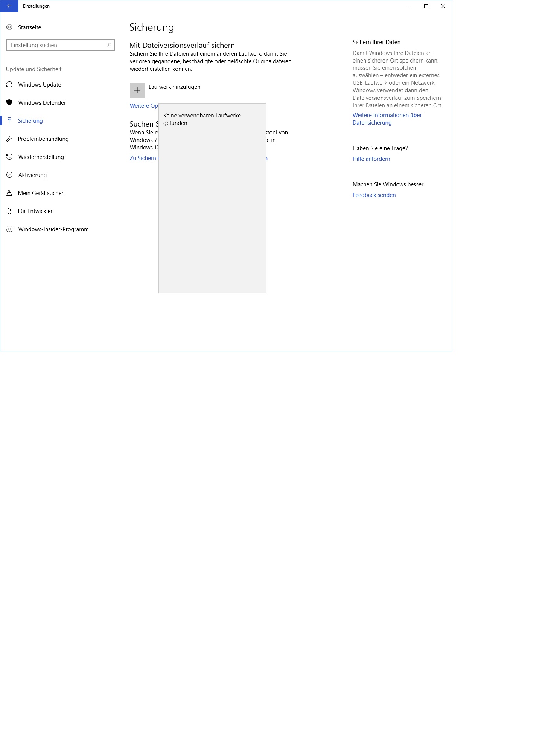
Task: Maximize the Einstellungen window
Action: [x=426, y=6]
